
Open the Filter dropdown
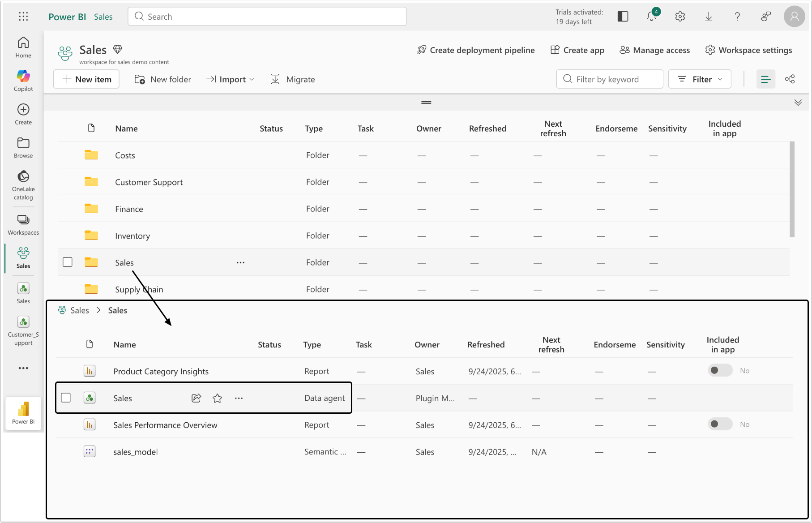pos(700,79)
